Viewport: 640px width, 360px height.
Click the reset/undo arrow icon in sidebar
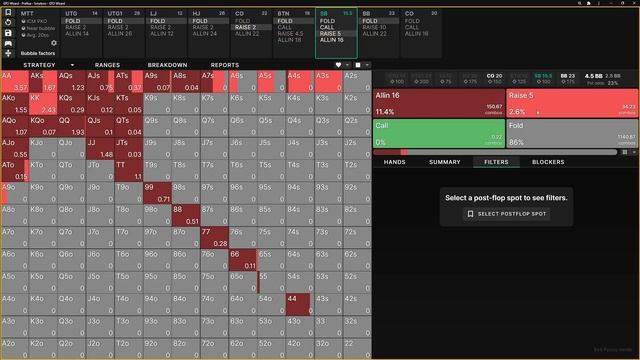click(x=8, y=22)
